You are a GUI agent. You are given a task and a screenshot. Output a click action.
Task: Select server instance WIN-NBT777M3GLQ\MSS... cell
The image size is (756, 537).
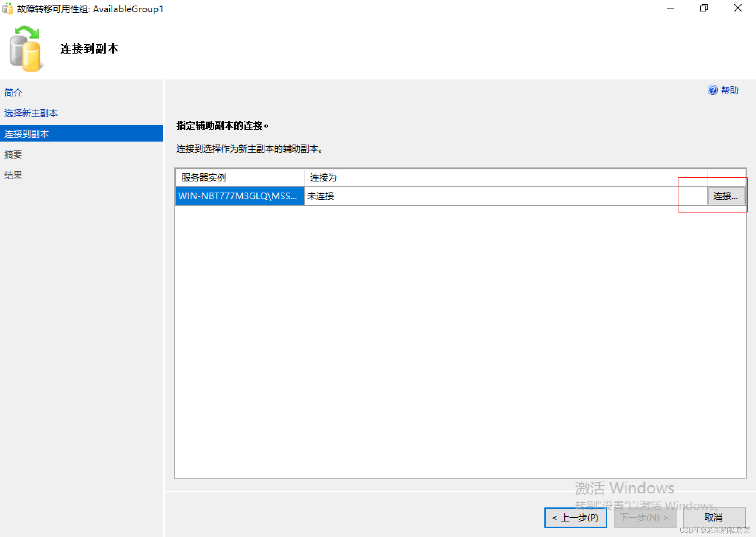click(x=240, y=196)
